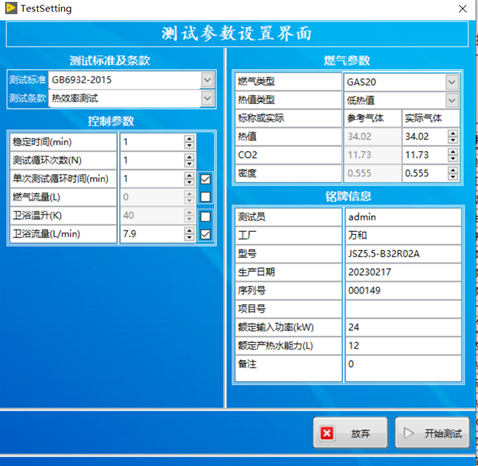The width and height of the screenshot is (478, 466).
Task: Click the 测试标准 label
Action: click(x=28, y=80)
